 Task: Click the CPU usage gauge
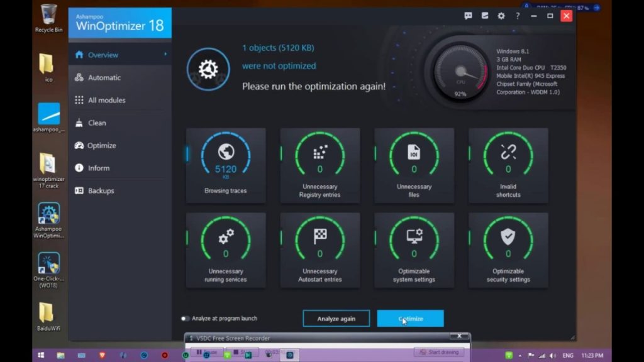pyautogui.click(x=460, y=72)
